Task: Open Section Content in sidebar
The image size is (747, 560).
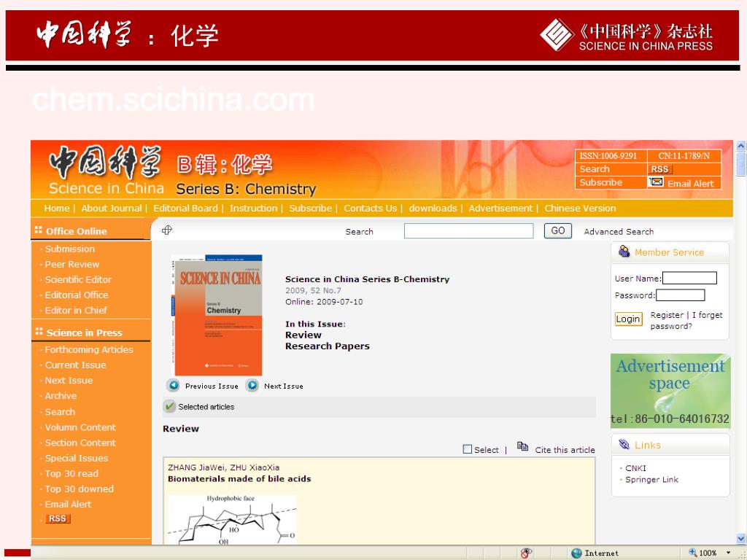Action: click(80, 443)
